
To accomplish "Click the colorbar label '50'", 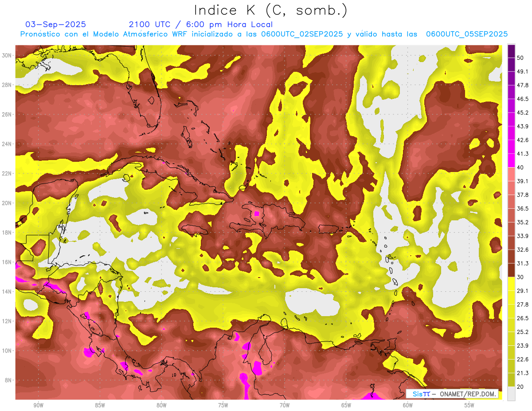I will pyautogui.click(x=520, y=58).
